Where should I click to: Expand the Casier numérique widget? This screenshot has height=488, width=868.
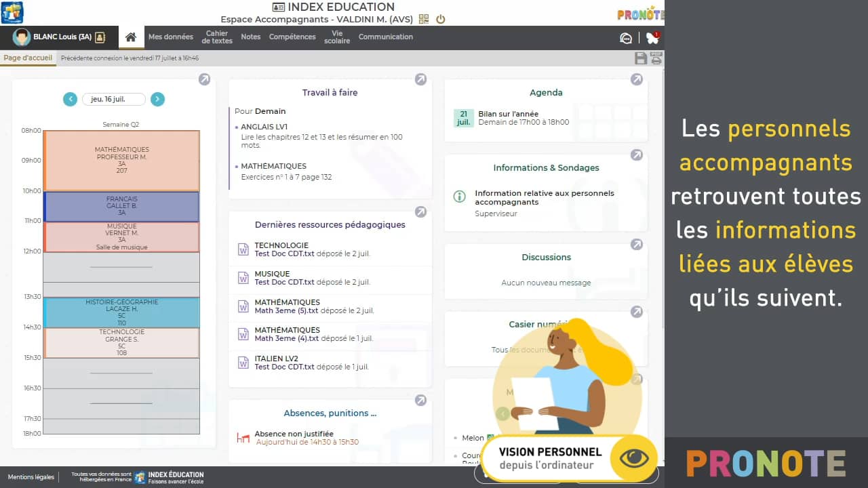636,312
